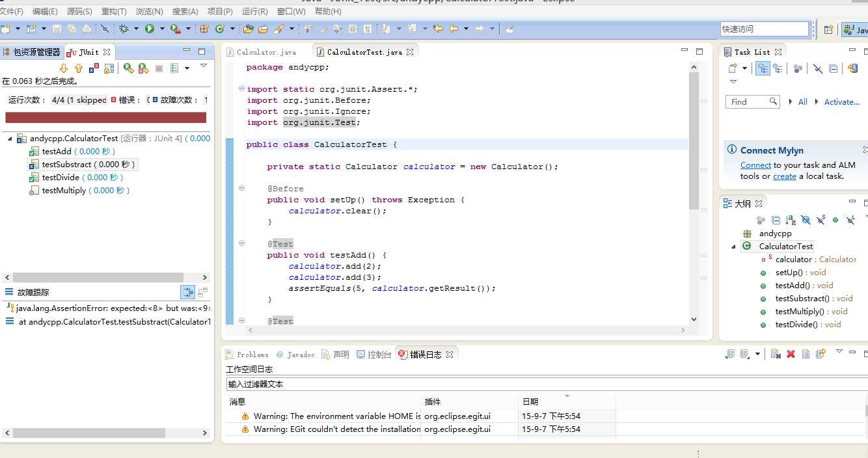Click Find field in Task List
The height and width of the screenshot is (458, 868).
click(x=752, y=101)
